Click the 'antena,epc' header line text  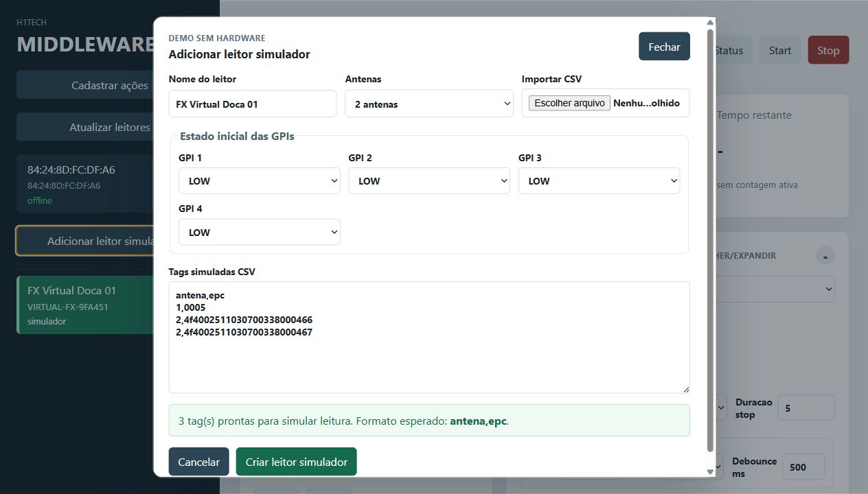201,295
